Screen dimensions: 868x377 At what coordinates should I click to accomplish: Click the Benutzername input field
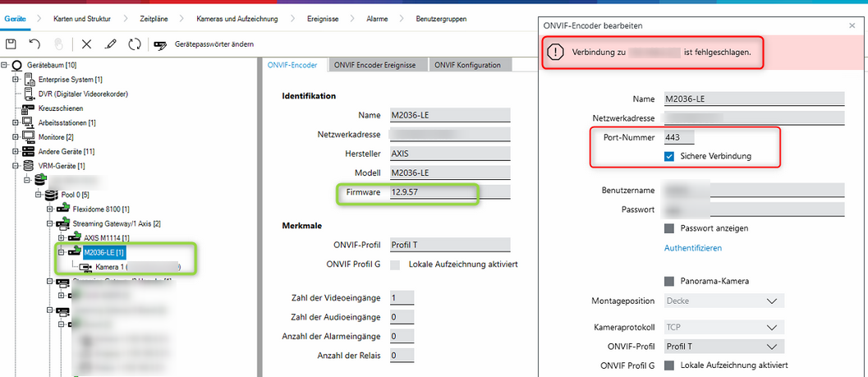tap(754, 191)
